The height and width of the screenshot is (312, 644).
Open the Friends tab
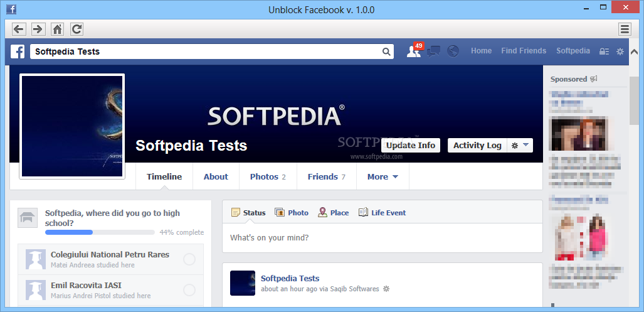coord(327,177)
